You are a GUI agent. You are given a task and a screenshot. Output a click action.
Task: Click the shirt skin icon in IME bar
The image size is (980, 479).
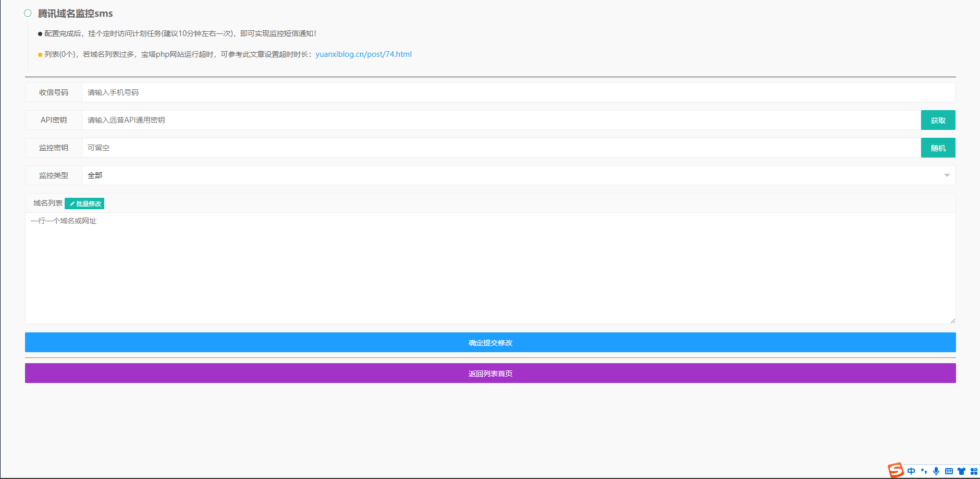coord(961,471)
